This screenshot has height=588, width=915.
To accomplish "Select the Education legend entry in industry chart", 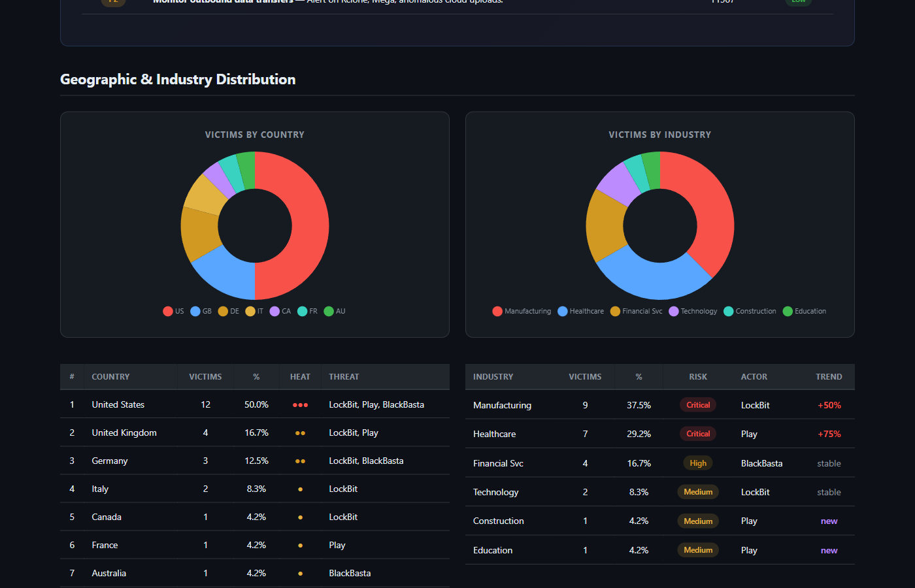I will pyautogui.click(x=805, y=311).
